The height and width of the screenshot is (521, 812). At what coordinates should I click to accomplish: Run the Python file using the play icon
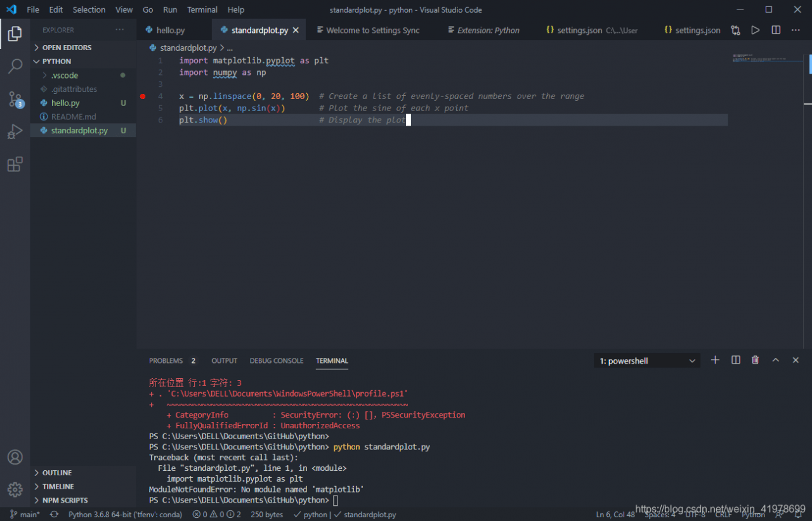[x=756, y=29]
